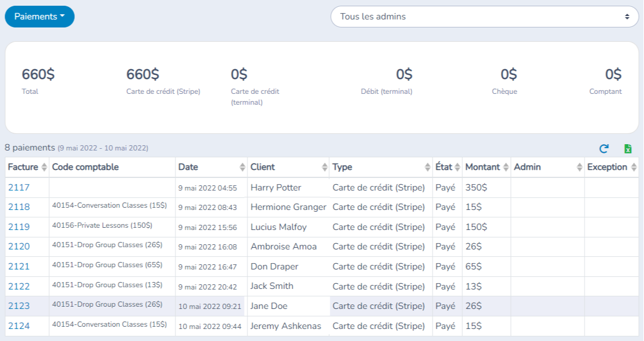Select client Jack Smith
This screenshot has width=644, height=341.
pos(272,286)
